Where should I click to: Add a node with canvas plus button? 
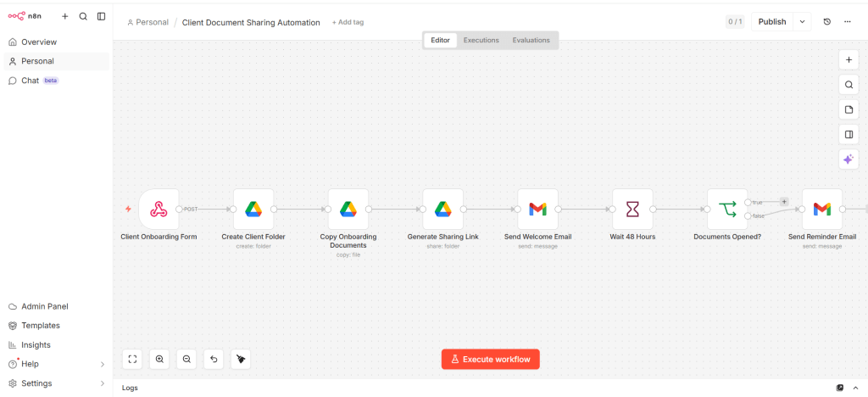849,59
